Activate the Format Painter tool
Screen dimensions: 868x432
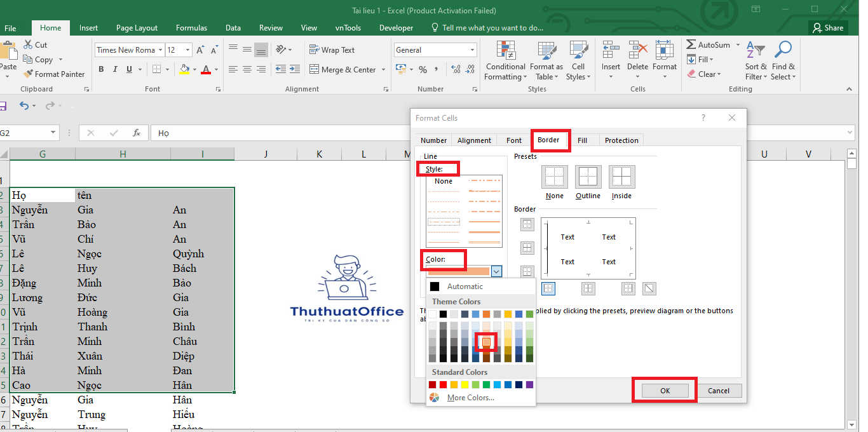point(53,74)
